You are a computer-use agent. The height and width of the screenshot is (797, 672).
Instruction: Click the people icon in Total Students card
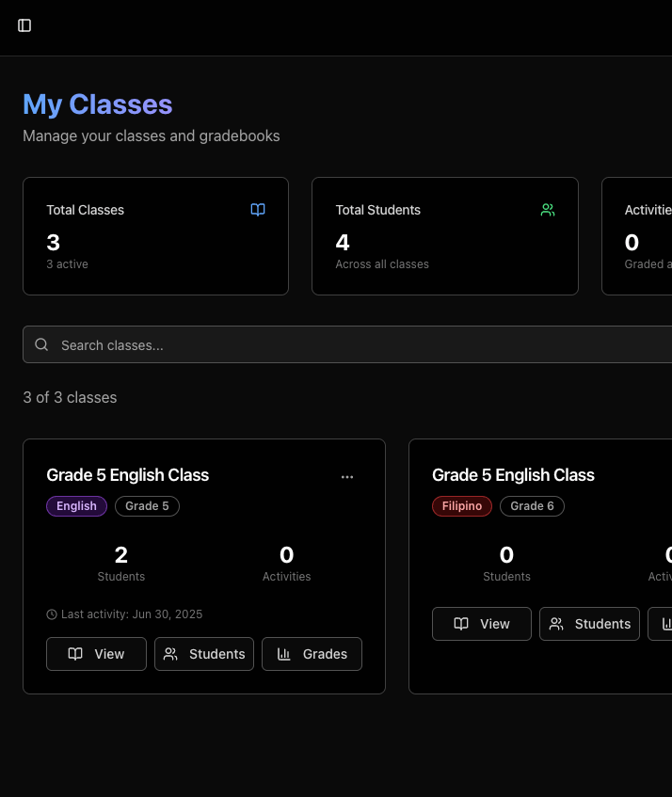pos(548,210)
